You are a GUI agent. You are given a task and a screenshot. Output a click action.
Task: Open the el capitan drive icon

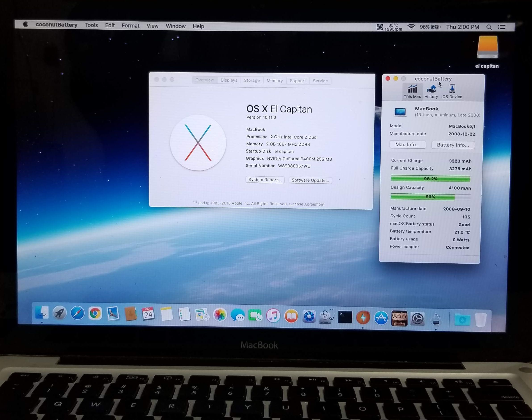pos(487,48)
